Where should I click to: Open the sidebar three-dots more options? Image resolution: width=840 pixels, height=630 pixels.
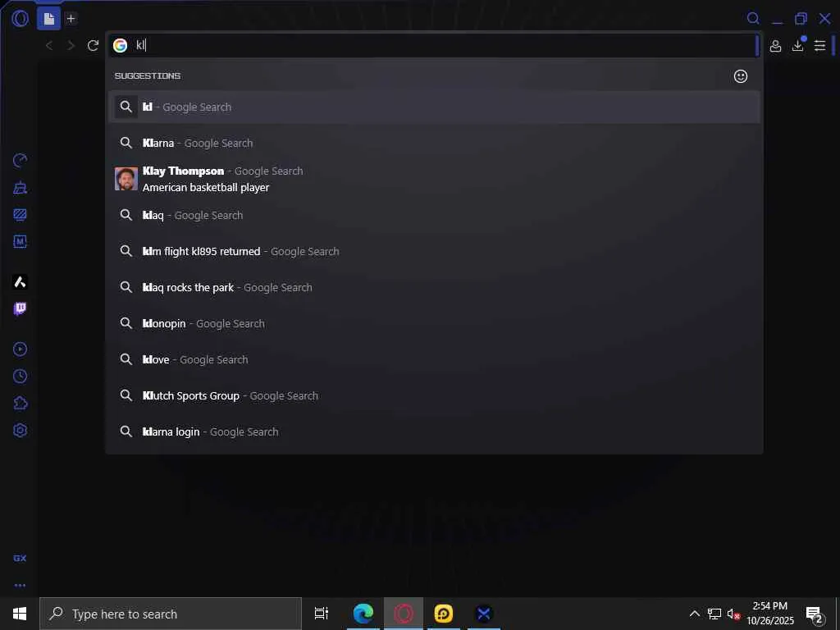(20, 586)
